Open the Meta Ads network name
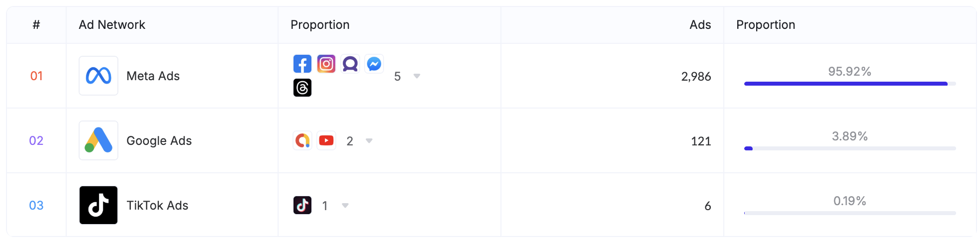 [x=153, y=76]
